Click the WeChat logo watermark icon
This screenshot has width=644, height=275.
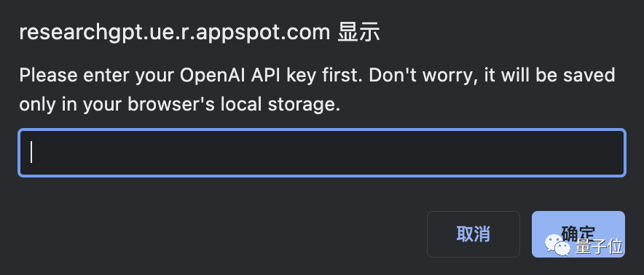click(x=557, y=244)
